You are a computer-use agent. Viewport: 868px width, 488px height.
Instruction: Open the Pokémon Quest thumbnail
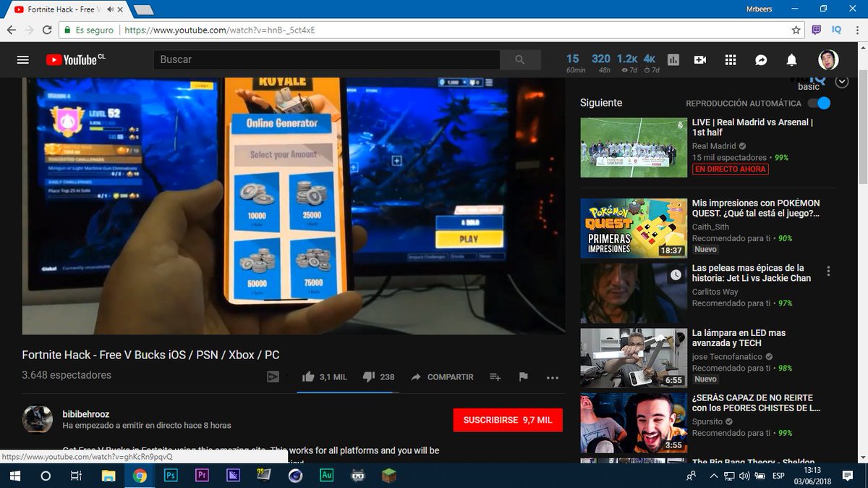pyautogui.click(x=634, y=228)
